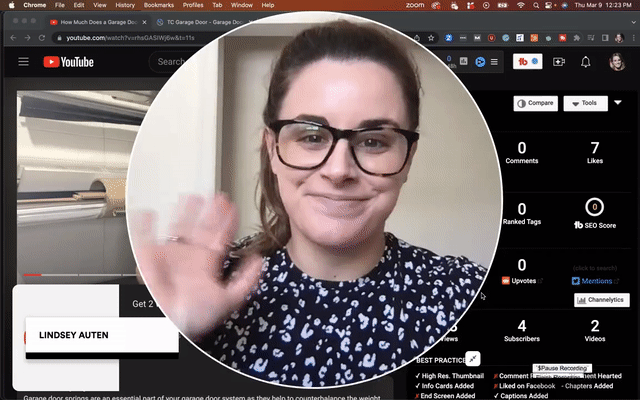Viewport: 640px width, 400px height.
Task: Open the Upvotes link
Action: [522, 281]
